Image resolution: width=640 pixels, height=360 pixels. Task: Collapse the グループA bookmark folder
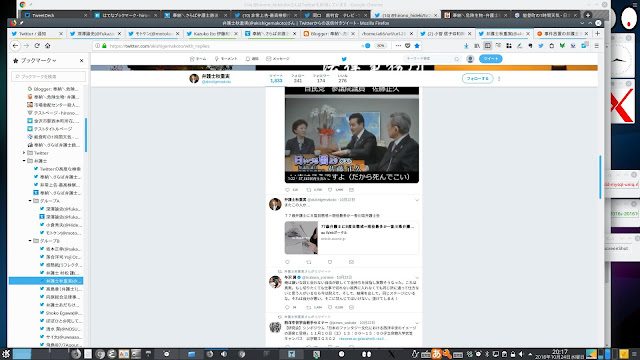coord(30,201)
